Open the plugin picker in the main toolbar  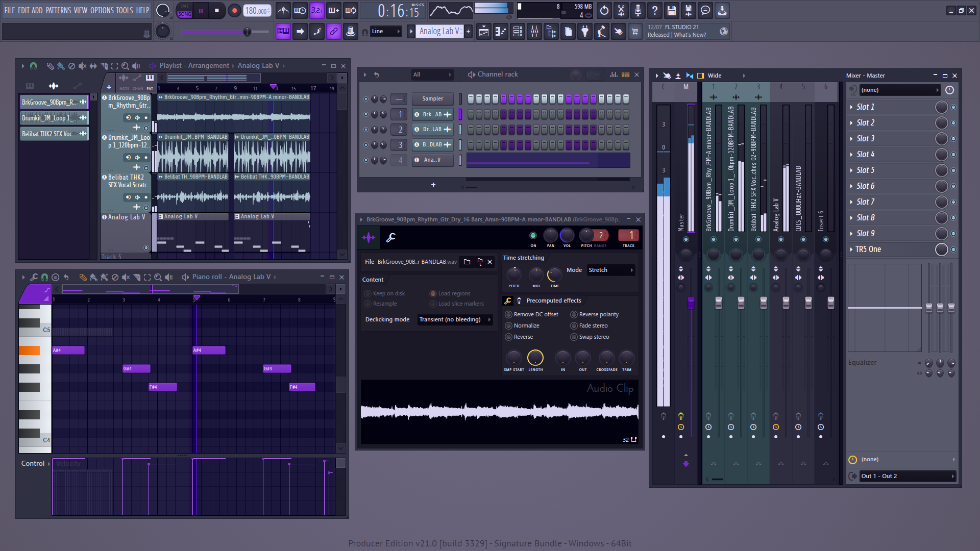pyautogui.click(x=585, y=31)
